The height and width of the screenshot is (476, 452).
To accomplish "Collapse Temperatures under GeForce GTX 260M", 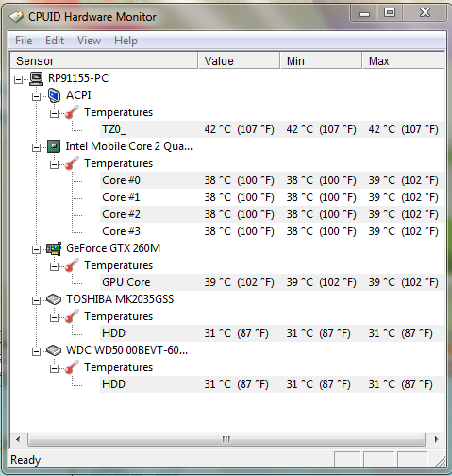I will (54, 267).
